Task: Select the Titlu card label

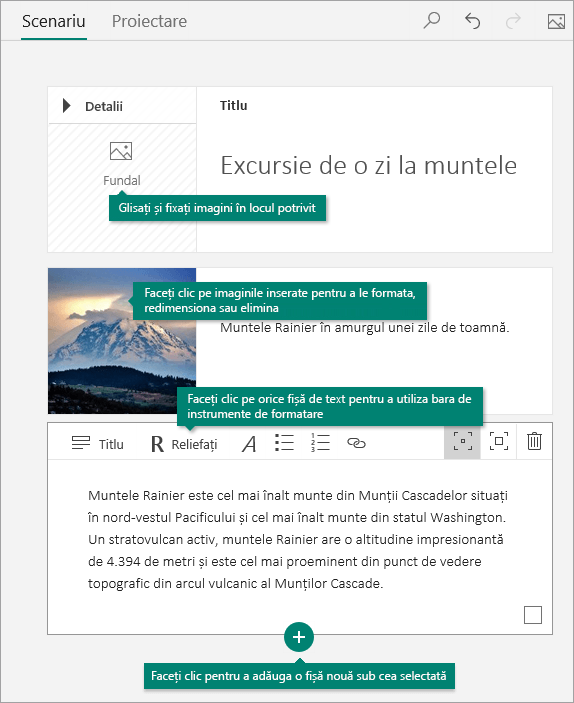Action: (233, 105)
